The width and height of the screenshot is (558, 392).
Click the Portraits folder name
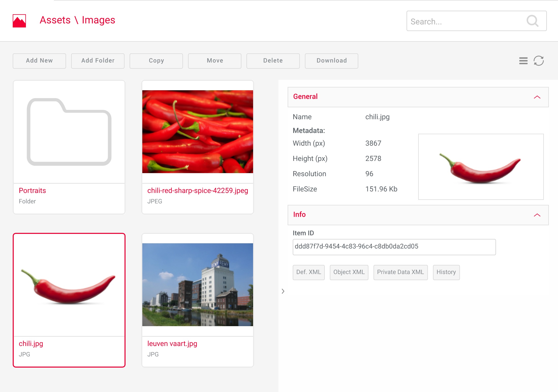(32, 191)
